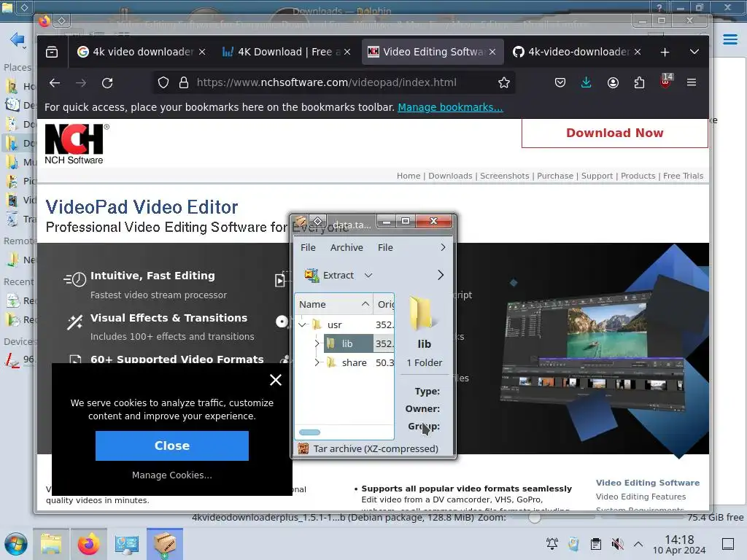
Task: Sort by the Name column header
Action: coord(334,304)
